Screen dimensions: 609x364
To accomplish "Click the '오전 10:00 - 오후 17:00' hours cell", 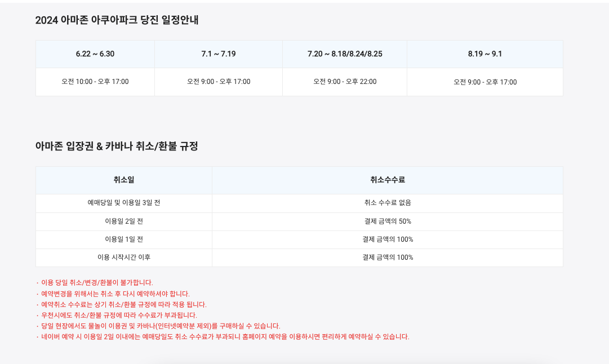I will point(95,82).
